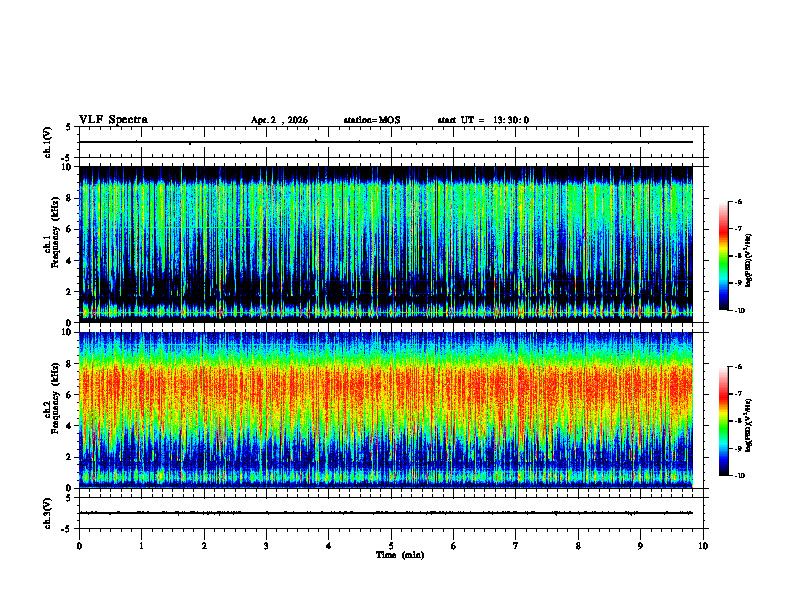Click the "2" kHz tick on ch.1 axis

tap(70, 292)
